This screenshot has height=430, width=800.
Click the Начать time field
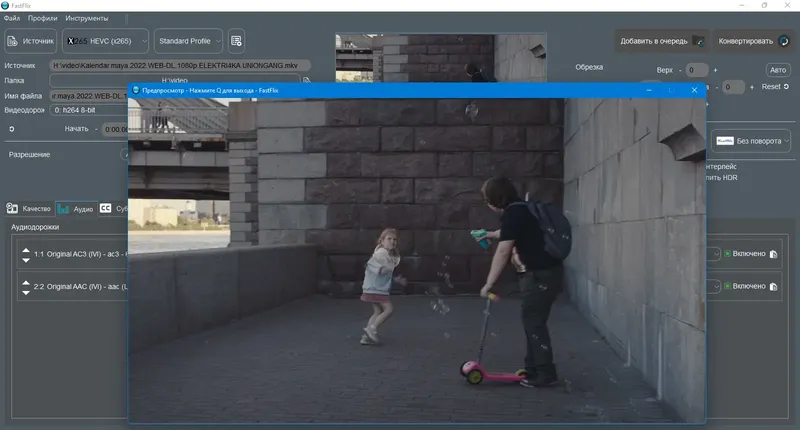coord(115,129)
